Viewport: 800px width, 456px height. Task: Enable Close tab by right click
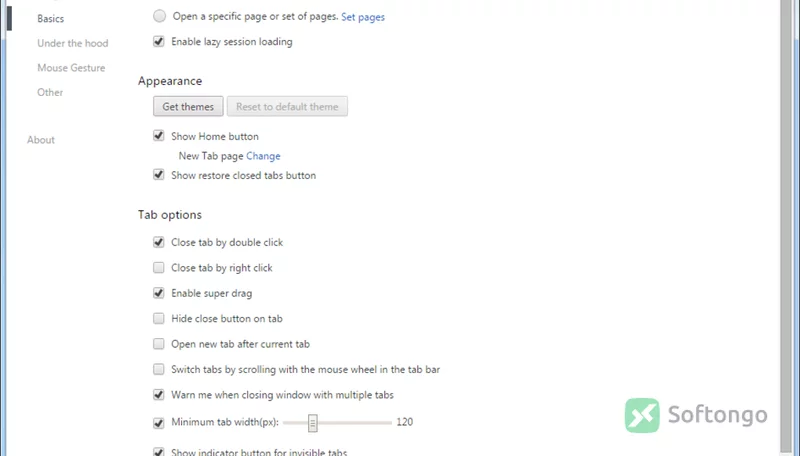point(159,268)
